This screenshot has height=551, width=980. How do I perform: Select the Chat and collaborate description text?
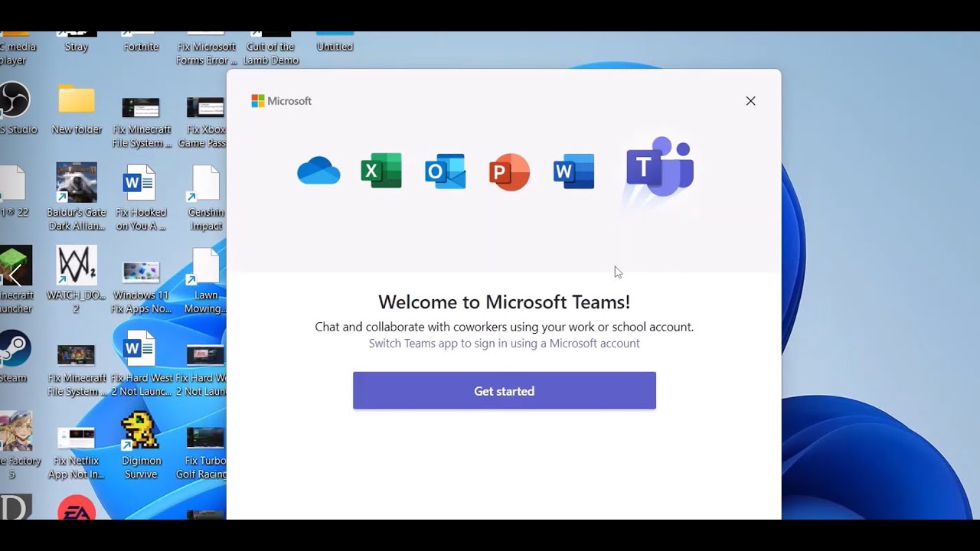pos(505,327)
